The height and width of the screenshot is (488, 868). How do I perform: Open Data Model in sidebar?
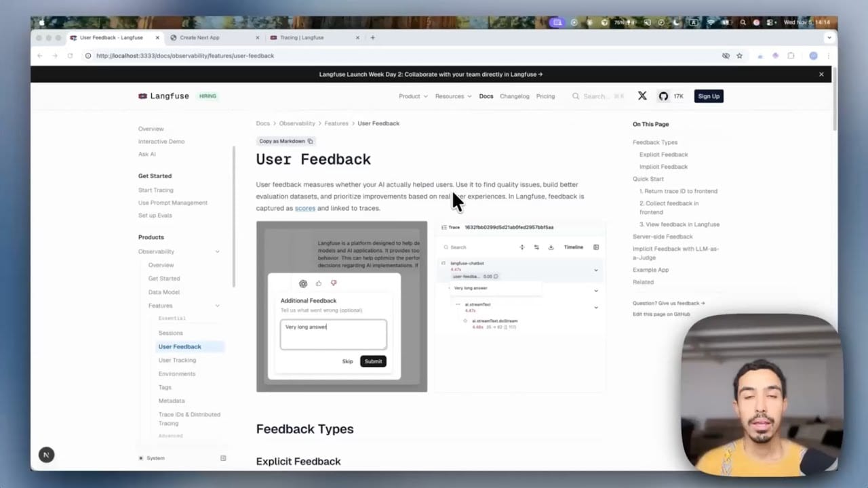[x=164, y=292]
